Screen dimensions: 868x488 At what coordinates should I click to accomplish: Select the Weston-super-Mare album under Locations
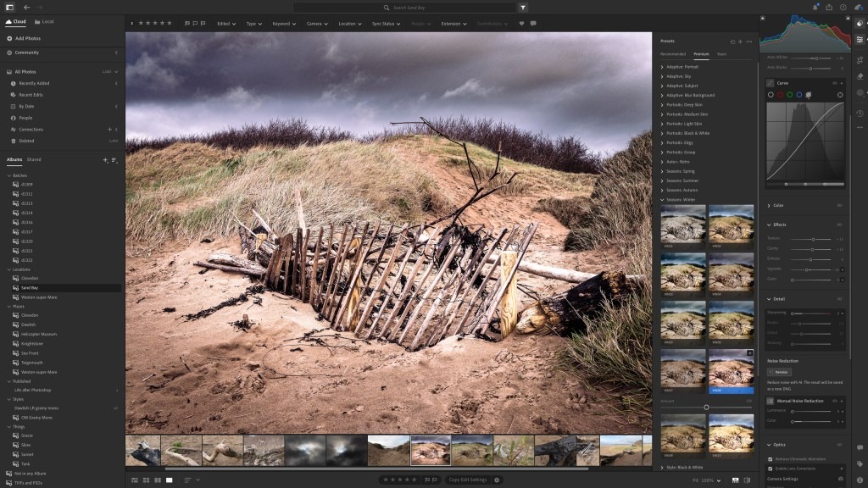(x=39, y=297)
